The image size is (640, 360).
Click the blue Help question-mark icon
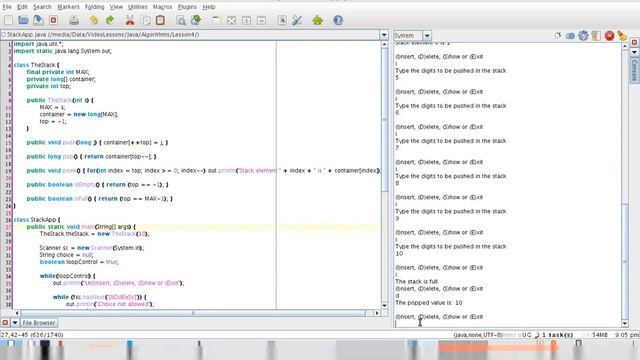click(338, 20)
